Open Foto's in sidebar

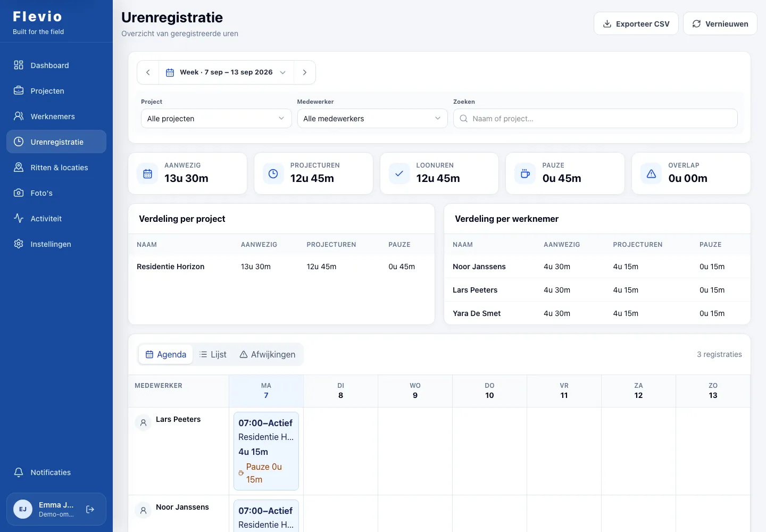point(56,193)
